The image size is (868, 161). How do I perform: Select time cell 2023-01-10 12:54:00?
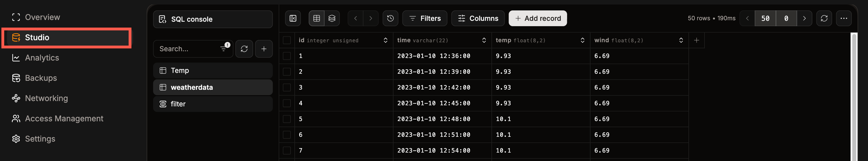442,151
